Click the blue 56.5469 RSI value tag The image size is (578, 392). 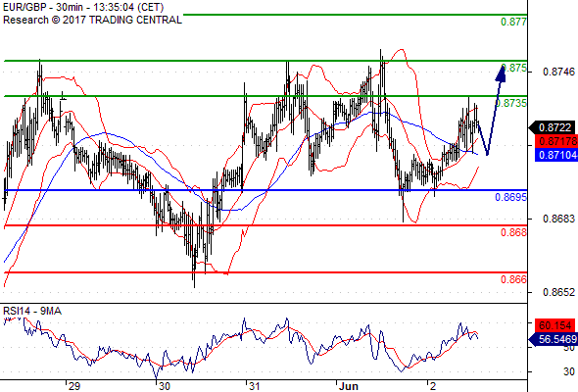553,339
